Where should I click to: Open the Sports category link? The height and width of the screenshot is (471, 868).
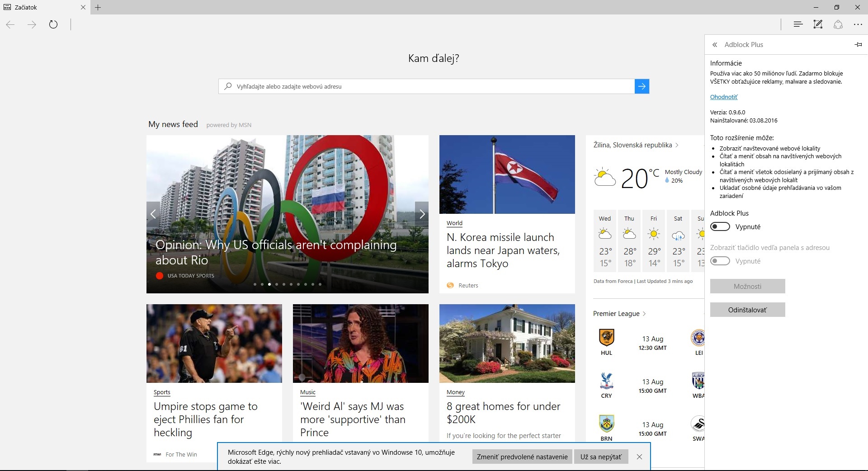[162, 392]
